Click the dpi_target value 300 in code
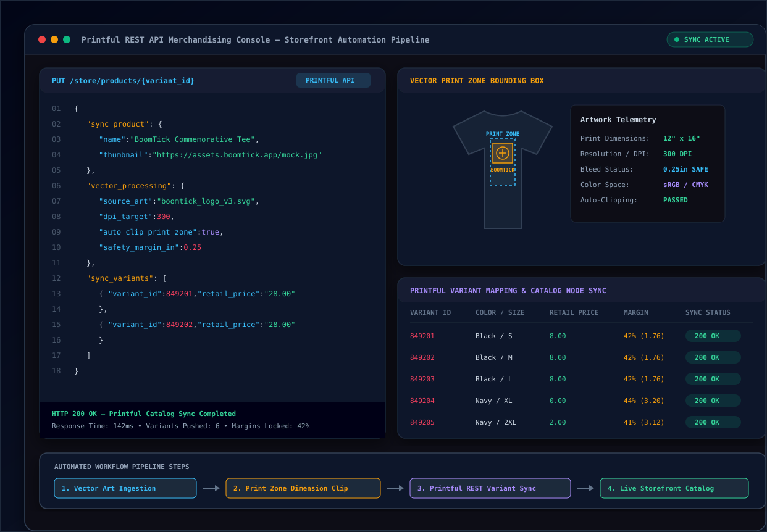The image size is (767, 532). point(163,217)
